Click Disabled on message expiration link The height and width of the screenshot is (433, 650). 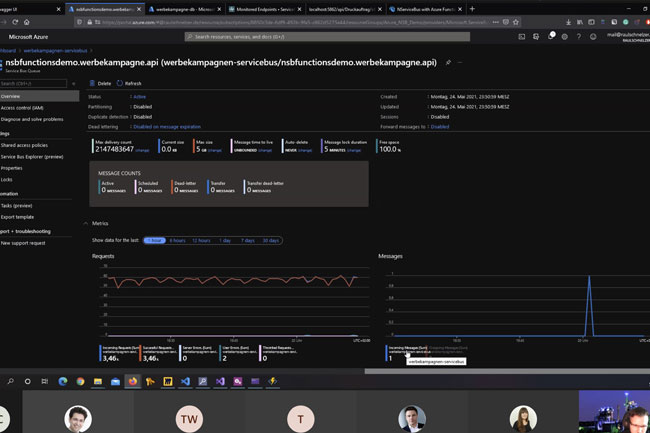pos(167,127)
